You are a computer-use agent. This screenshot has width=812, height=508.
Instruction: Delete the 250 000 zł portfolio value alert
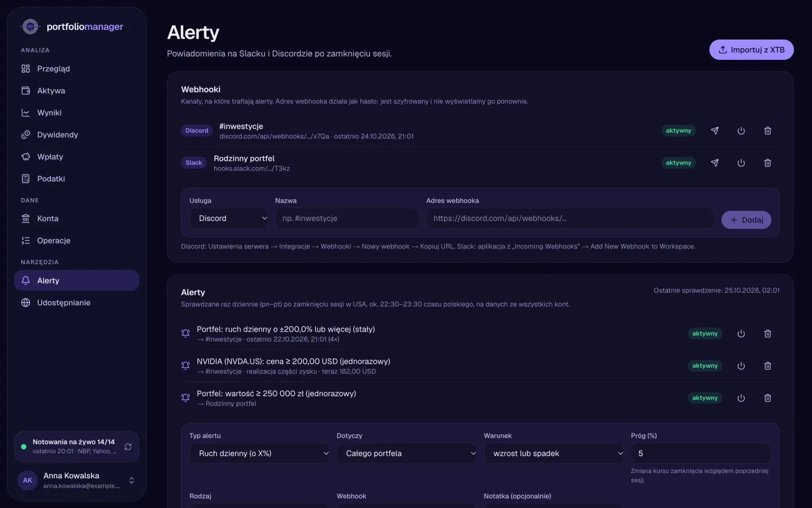pos(767,398)
